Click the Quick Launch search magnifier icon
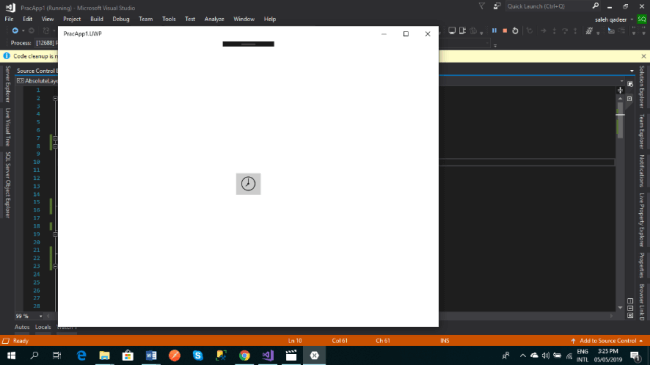 click(595, 6)
